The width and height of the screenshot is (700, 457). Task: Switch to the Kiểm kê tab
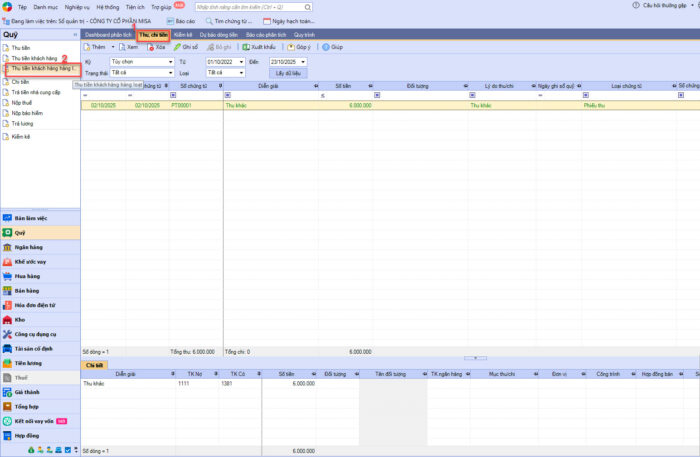pyautogui.click(x=183, y=34)
